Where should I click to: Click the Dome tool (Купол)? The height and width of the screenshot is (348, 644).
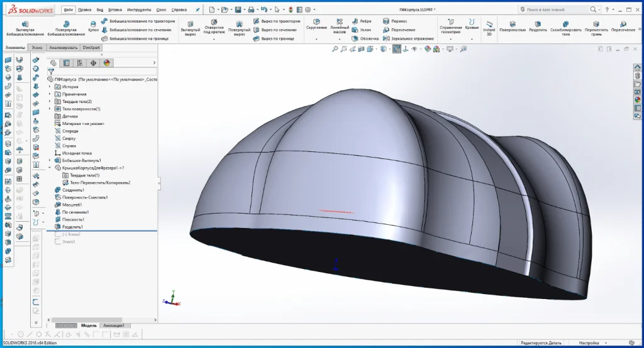pos(94,25)
